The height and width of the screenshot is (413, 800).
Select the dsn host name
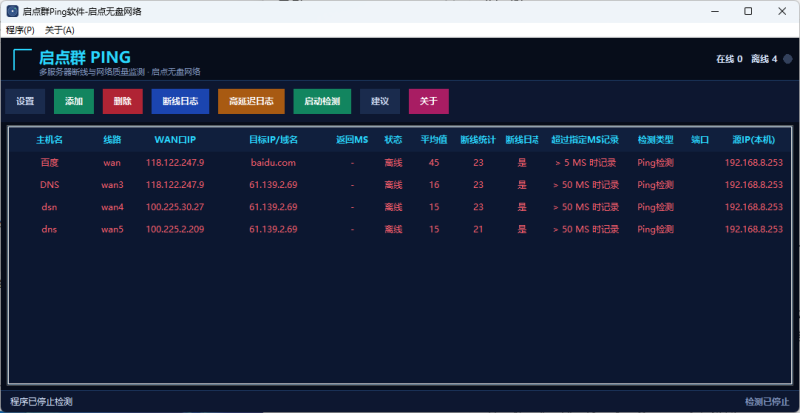coord(49,207)
